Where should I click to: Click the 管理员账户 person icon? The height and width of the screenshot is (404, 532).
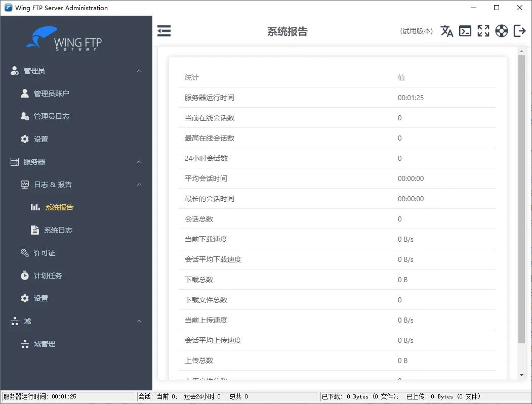(x=24, y=93)
